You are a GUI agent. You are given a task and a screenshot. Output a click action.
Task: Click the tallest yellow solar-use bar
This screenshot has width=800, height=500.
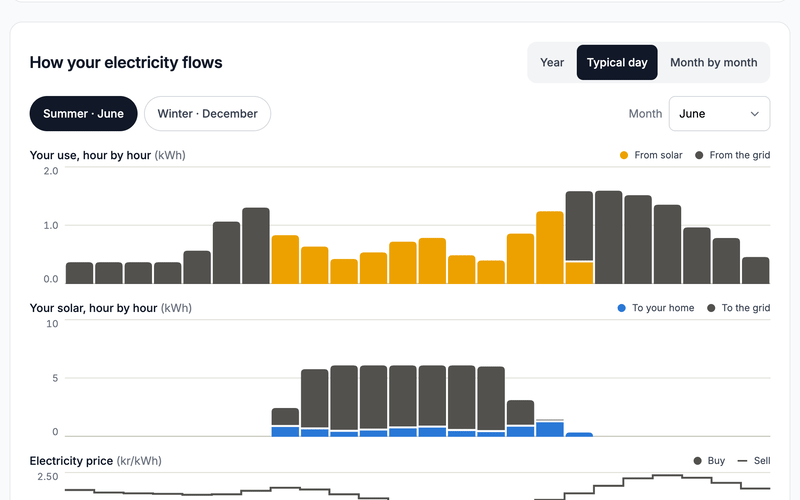point(550,247)
